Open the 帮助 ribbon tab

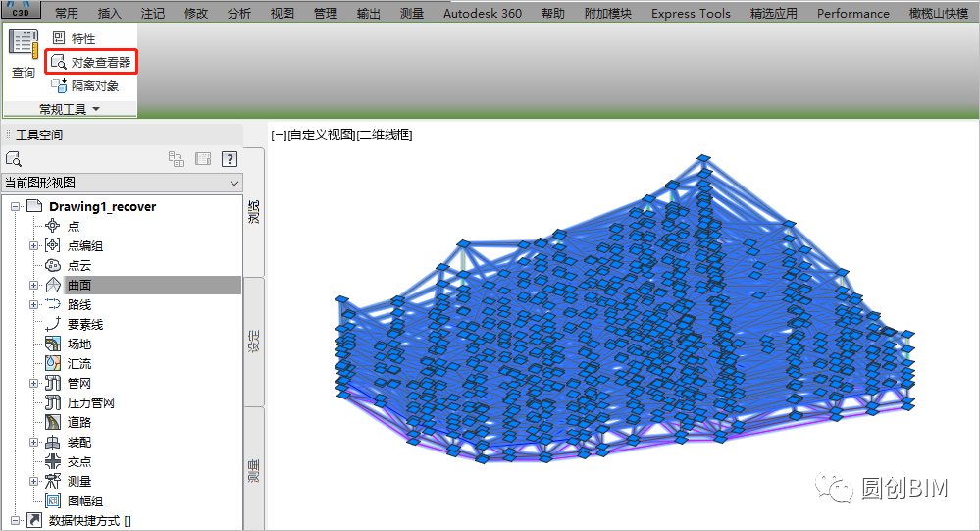[x=552, y=13]
